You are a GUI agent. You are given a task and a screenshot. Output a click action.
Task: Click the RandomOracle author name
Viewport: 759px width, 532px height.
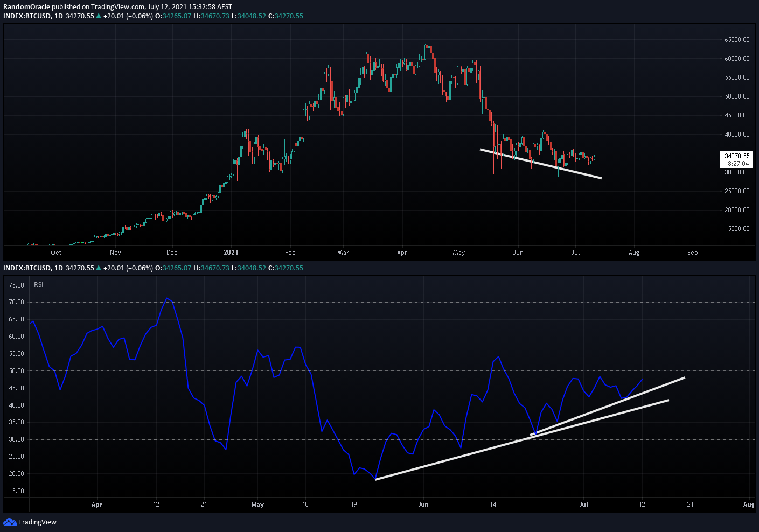(x=27, y=7)
